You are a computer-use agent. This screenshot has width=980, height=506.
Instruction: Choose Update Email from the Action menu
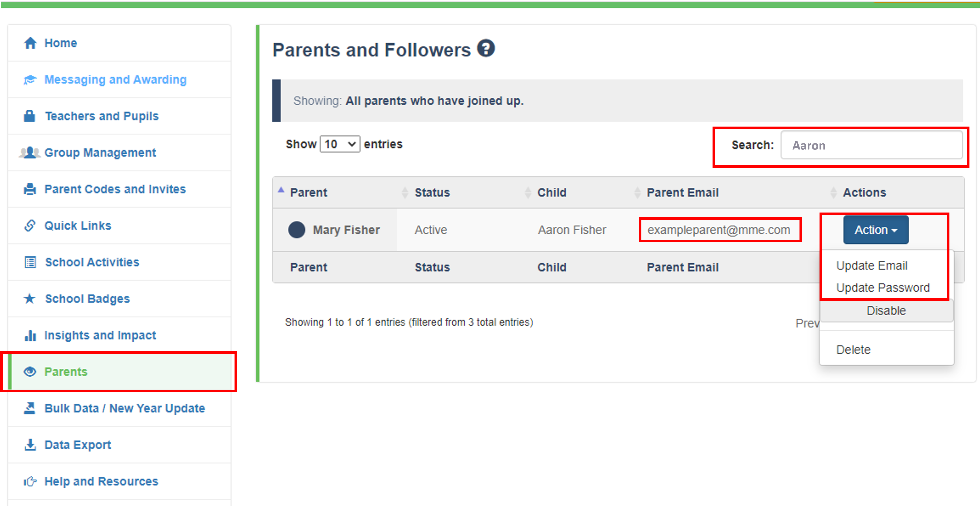tap(872, 265)
